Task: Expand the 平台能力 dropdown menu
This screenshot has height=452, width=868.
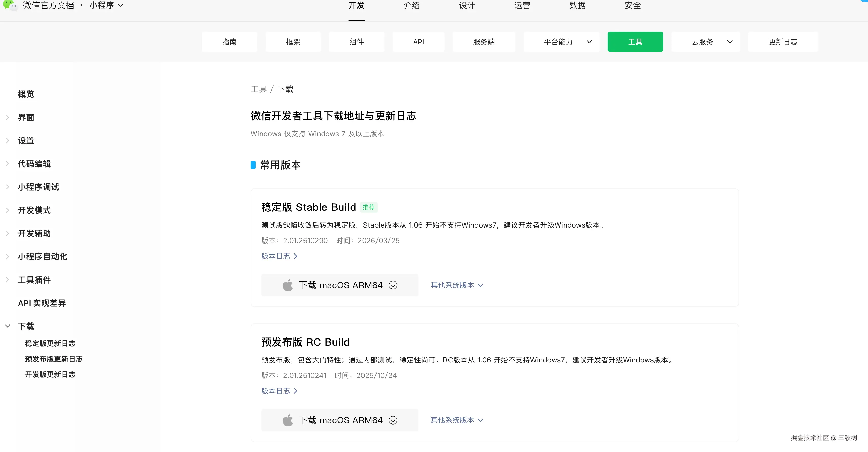Action: tap(561, 42)
